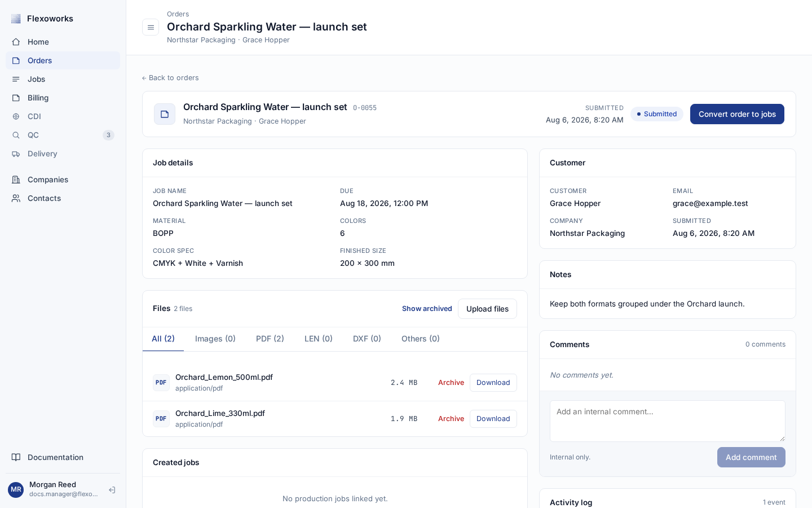Click the 1.9 MB file size
This screenshot has width=812, height=508.
tap(404, 419)
